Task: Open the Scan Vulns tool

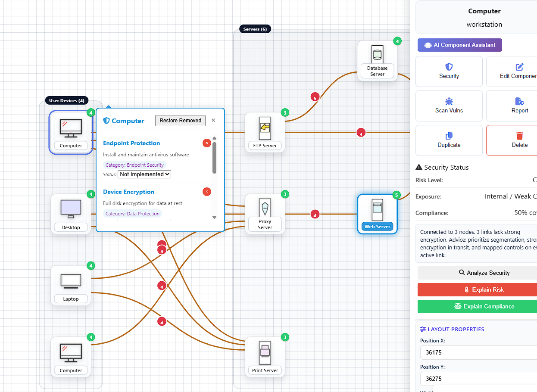Action: point(449,106)
